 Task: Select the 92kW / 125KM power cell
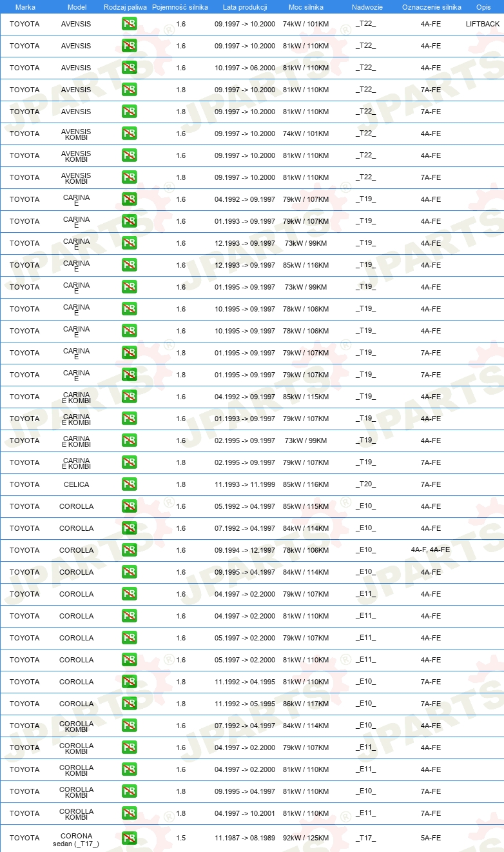[305, 838]
